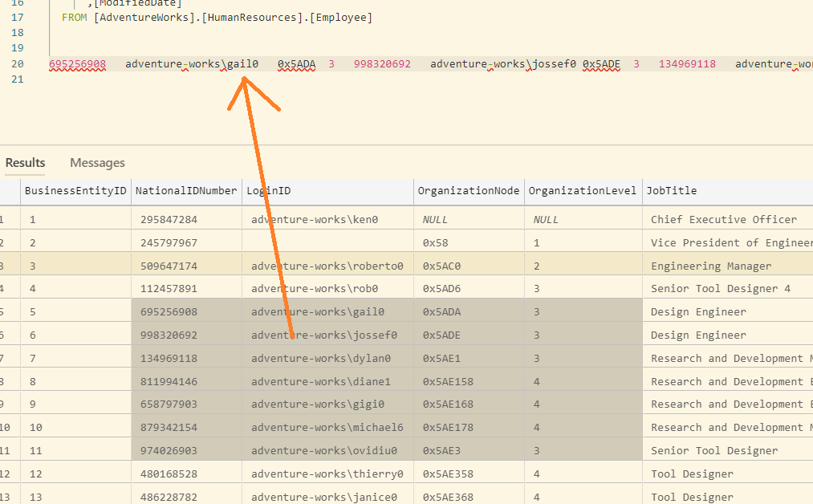Select login adventure-works\gigi0 cell
This screenshot has width=813, height=504.
[x=327, y=404]
